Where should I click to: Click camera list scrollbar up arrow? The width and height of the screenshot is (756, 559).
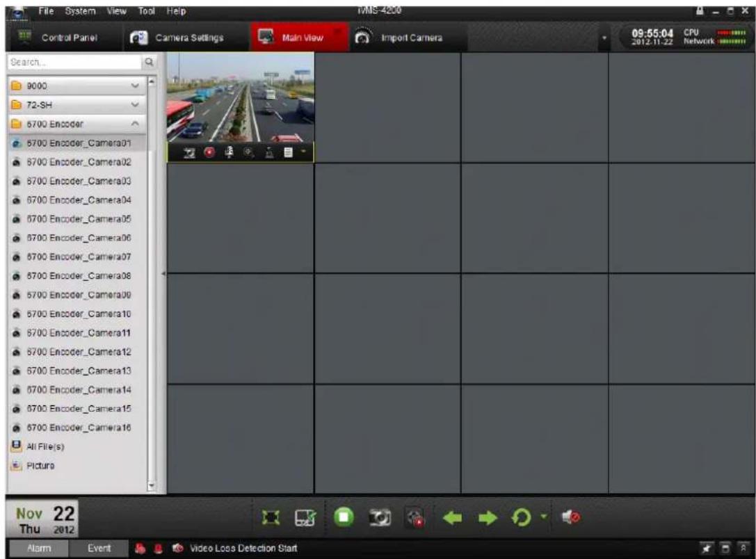[x=152, y=81]
